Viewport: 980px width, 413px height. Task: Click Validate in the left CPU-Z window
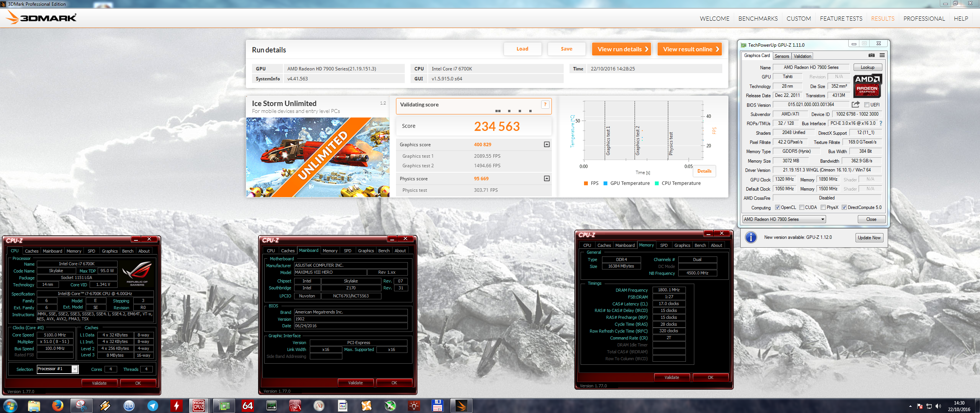(99, 383)
